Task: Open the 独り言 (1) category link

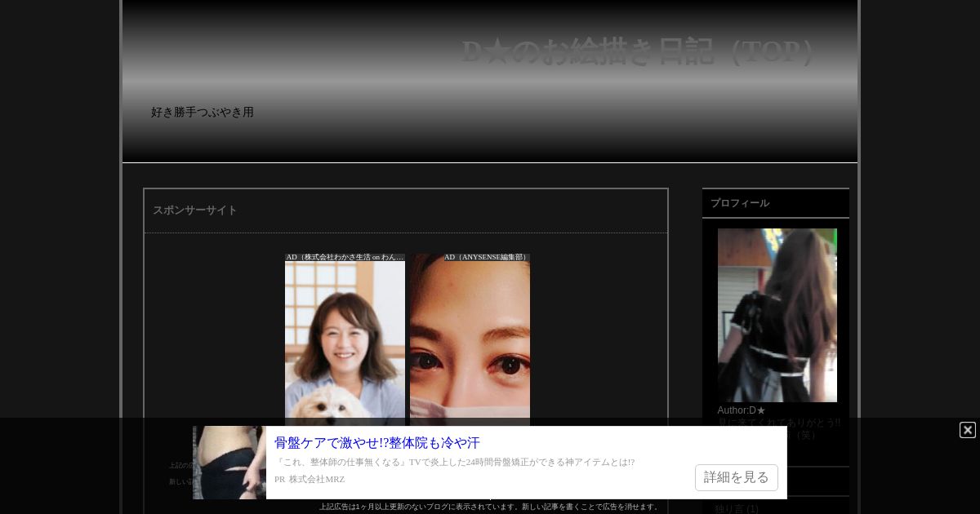Action: tap(737, 509)
